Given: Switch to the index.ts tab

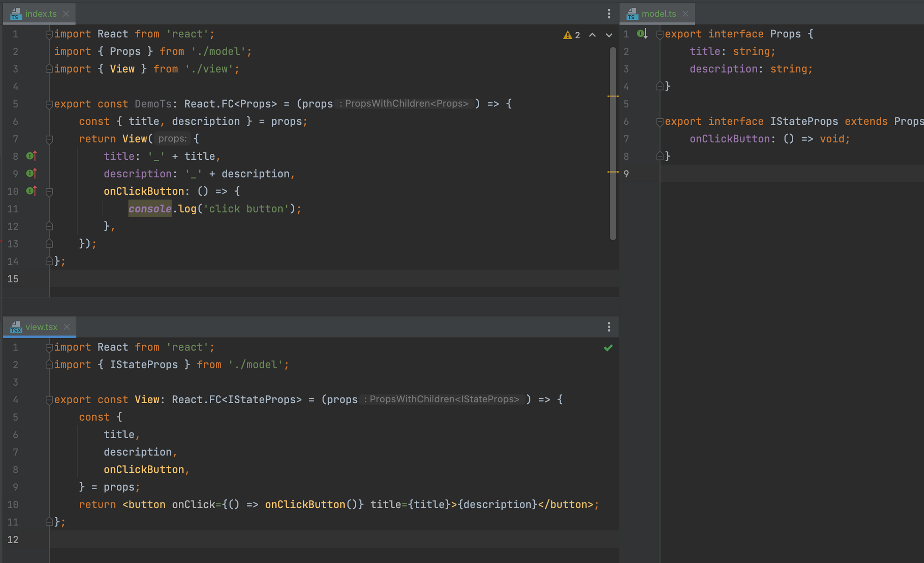Looking at the screenshot, I should [41, 14].
